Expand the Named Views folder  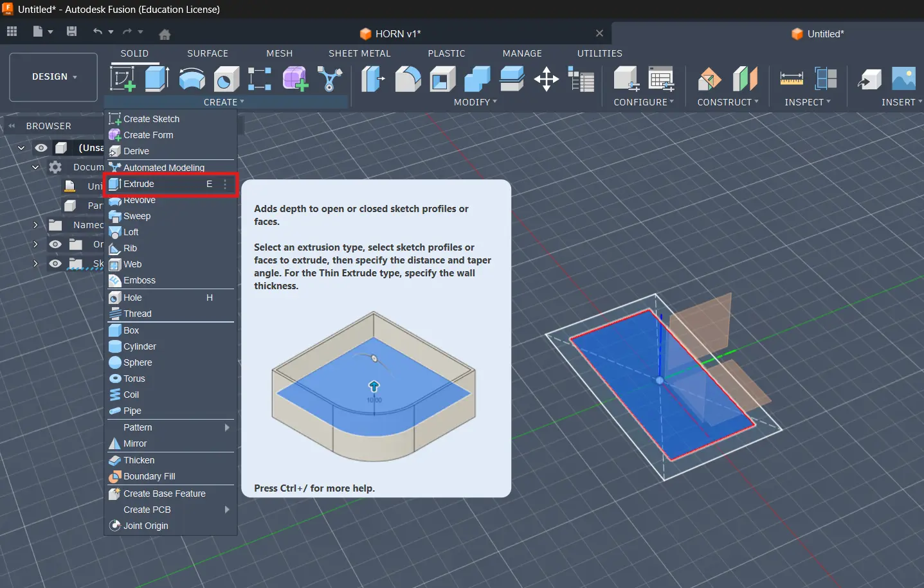35,225
